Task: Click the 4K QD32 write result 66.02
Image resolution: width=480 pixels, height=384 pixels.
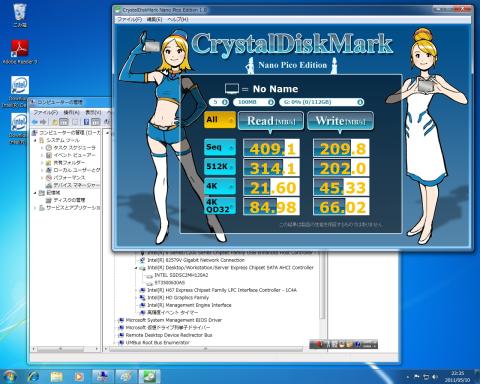Action: (x=341, y=206)
